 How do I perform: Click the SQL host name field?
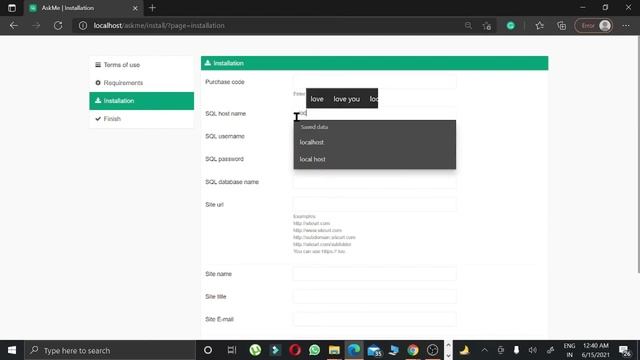coord(374,113)
